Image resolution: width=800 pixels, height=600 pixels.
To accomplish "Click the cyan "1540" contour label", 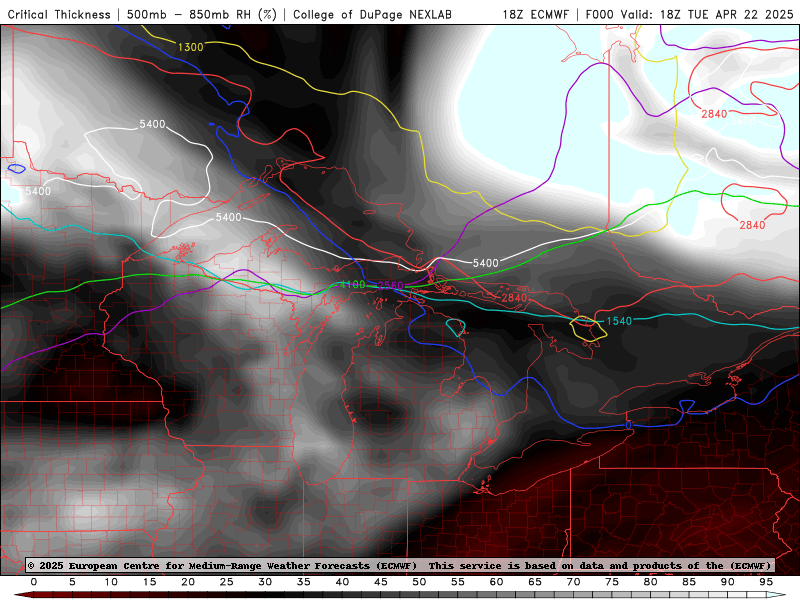I will coord(619,321).
